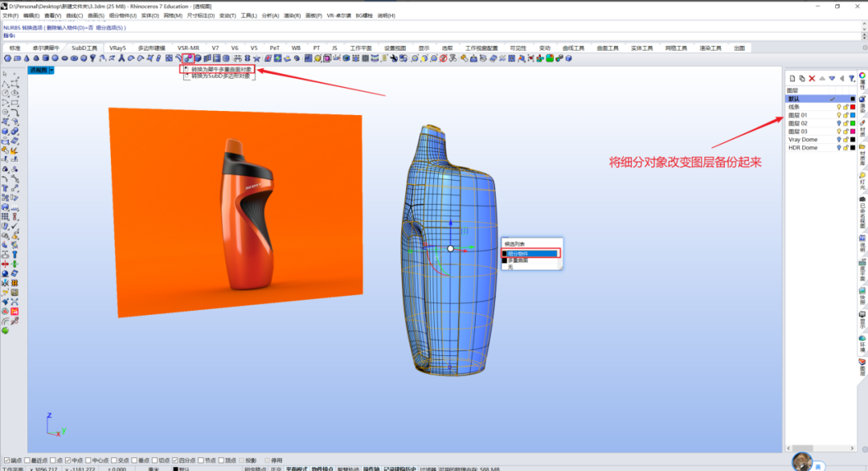
Task: Enable the 交点 osnap checkbox
Action: (114, 461)
